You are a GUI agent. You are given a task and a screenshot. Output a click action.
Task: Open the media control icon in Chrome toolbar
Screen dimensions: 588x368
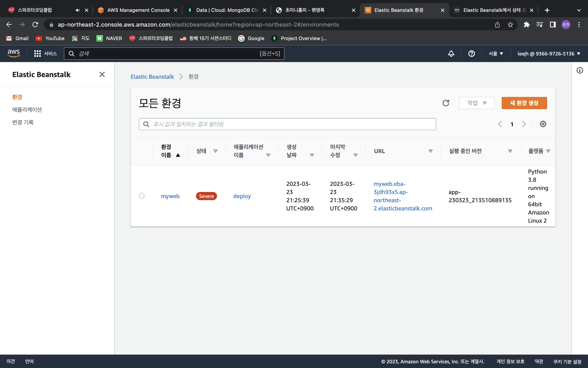[x=539, y=25]
